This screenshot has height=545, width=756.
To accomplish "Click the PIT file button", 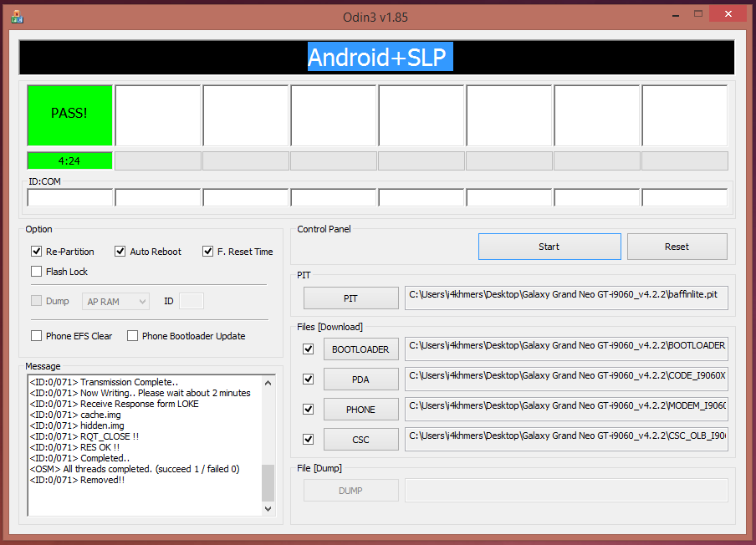I will click(351, 298).
